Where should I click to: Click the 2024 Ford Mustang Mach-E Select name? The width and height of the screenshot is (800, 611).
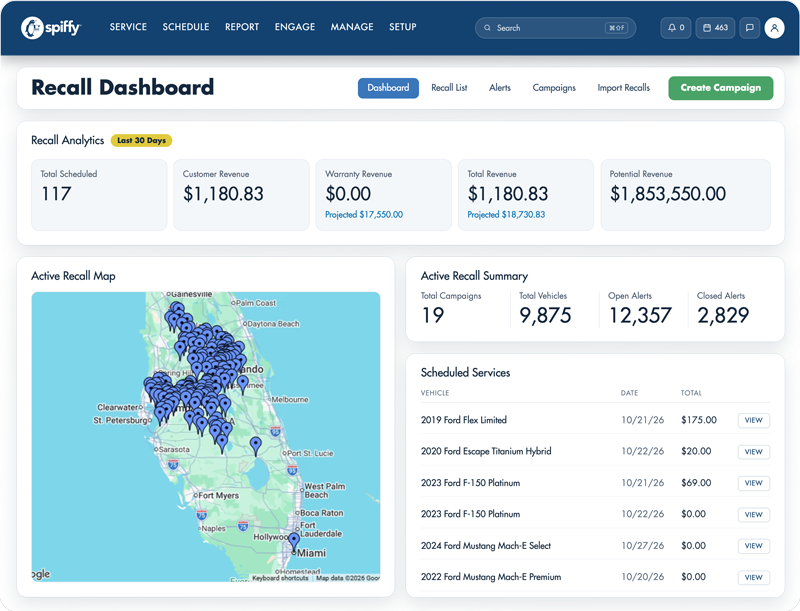(x=486, y=546)
